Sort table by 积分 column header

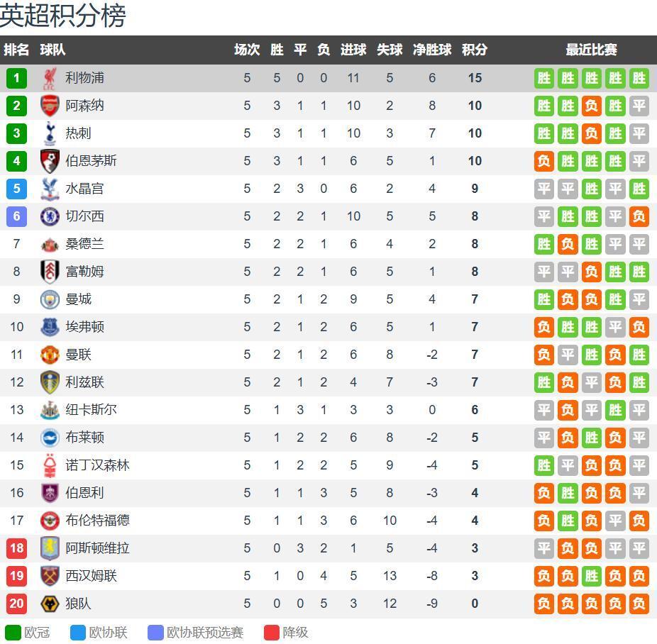475,50
